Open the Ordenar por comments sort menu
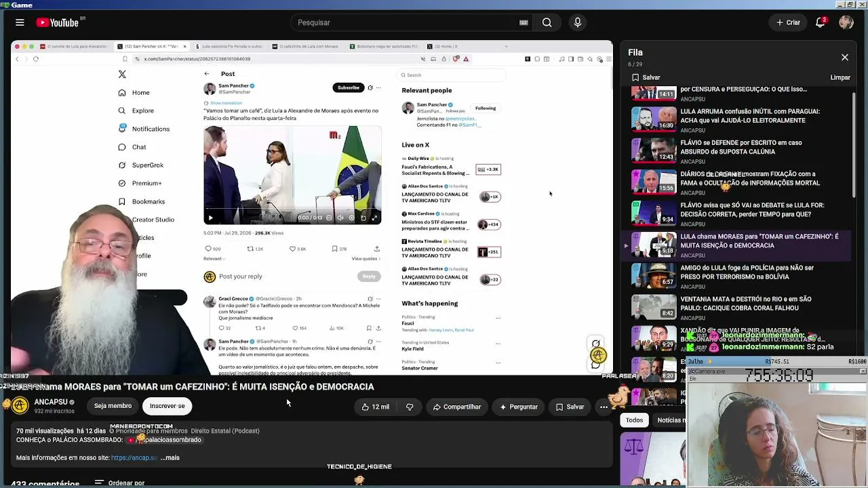The image size is (868, 488). (x=119, y=483)
